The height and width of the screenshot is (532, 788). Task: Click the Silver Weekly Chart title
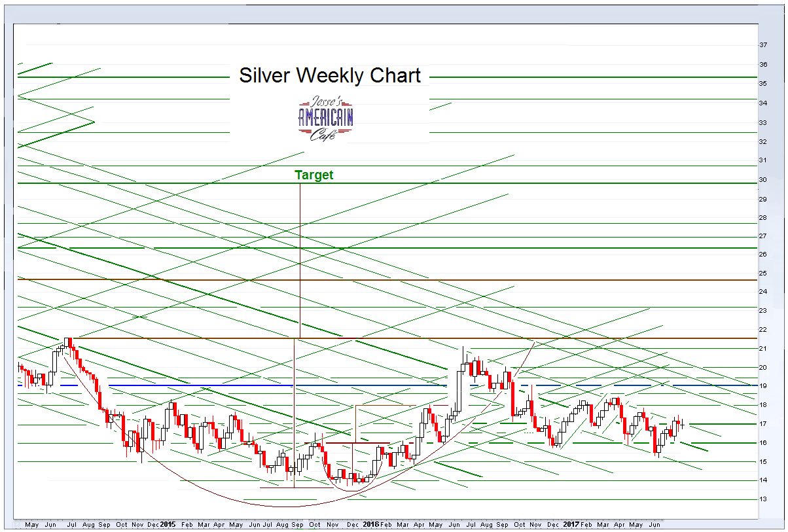(331, 76)
